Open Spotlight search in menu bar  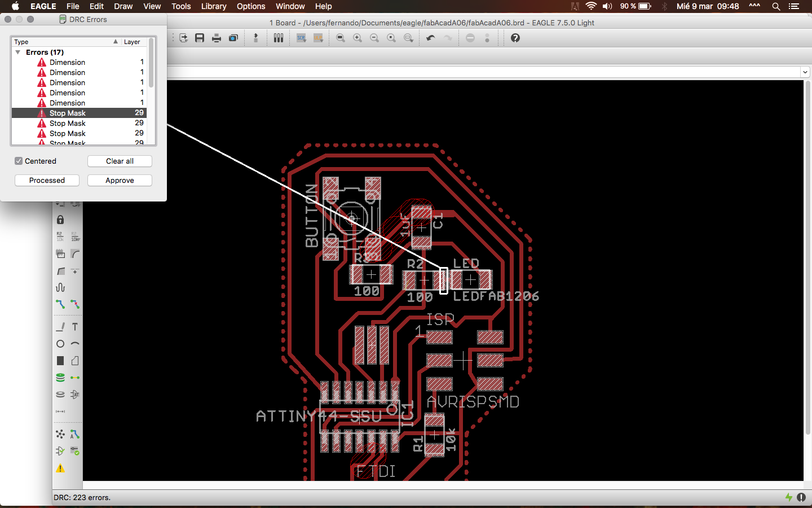pyautogui.click(x=776, y=6)
